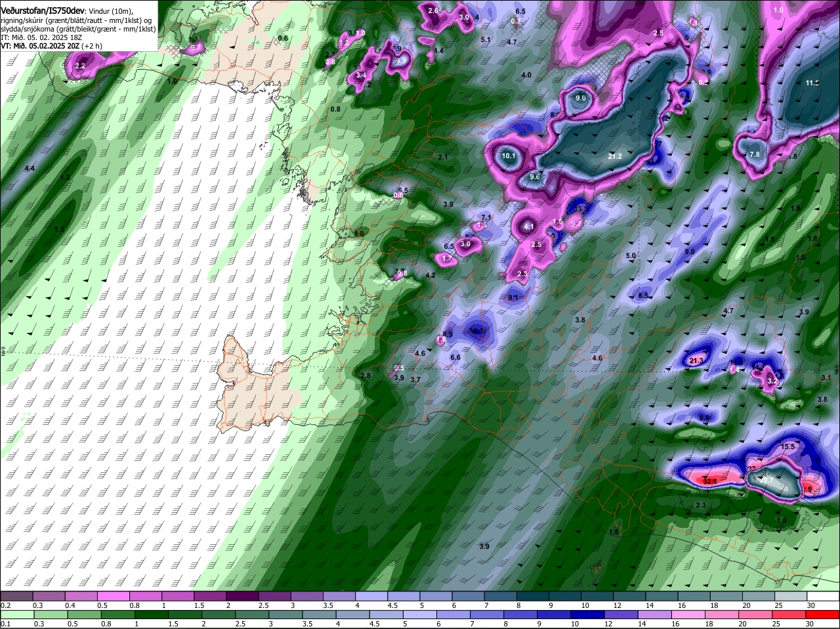
Task: Click the 5.5 value on the map
Action: tap(403, 190)
